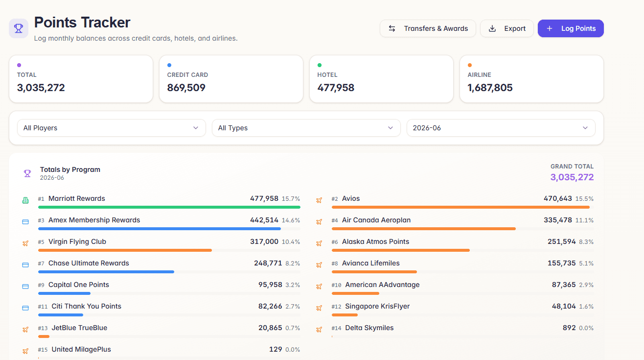Screen dimensions: 644x360
Task: Click the Airline summary card
Action: (x=531, y=79)
